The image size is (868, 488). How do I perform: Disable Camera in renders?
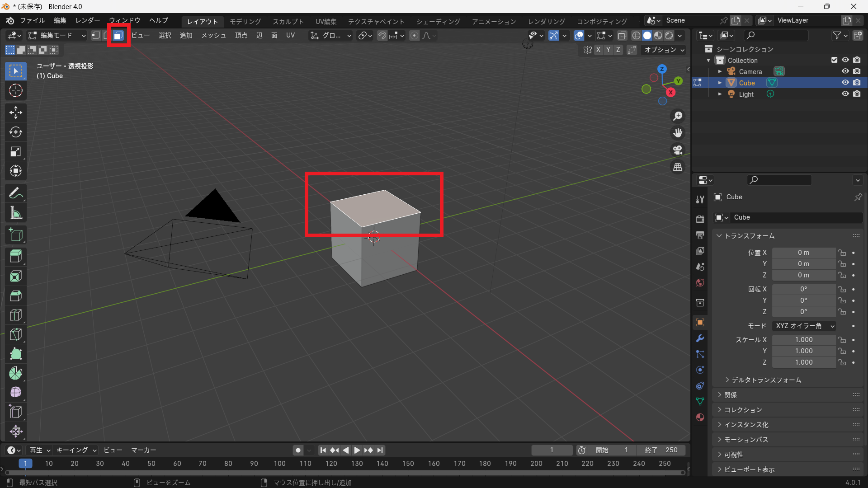pyautogui.click(x=857, y=71)
